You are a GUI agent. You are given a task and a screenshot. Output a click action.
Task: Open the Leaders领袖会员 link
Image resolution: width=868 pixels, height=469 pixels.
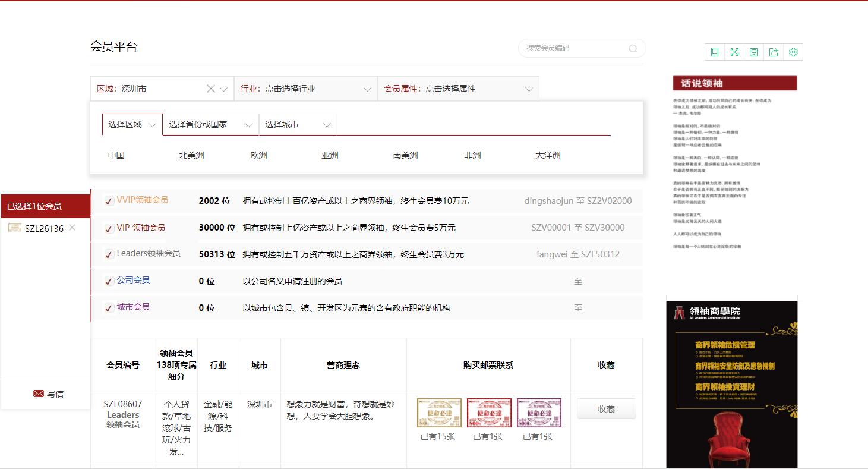point(149,253)
